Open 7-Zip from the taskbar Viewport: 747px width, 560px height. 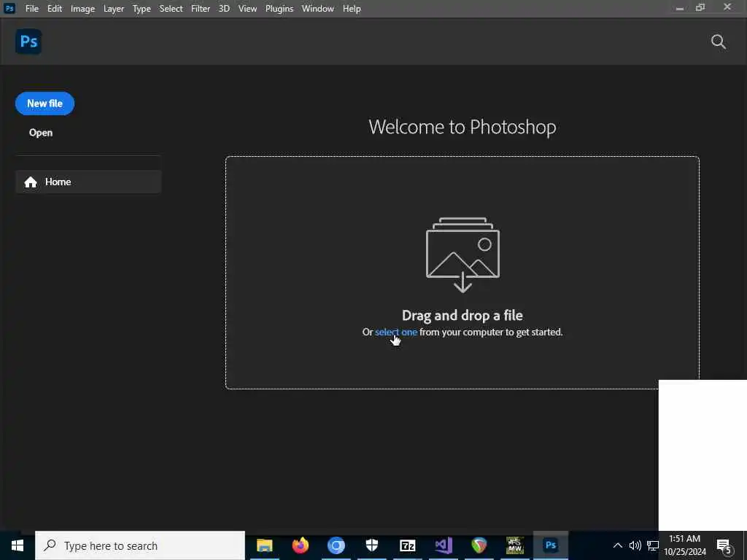(x=407, y=545)
